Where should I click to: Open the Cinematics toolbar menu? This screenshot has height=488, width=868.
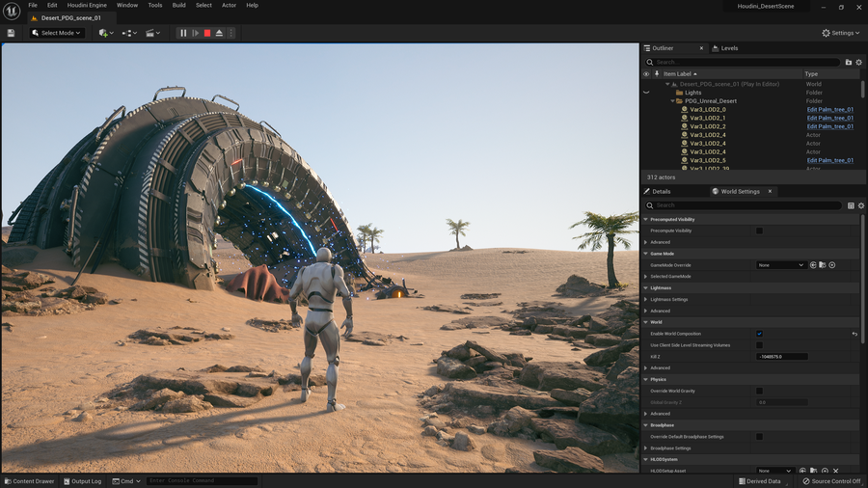152,33
